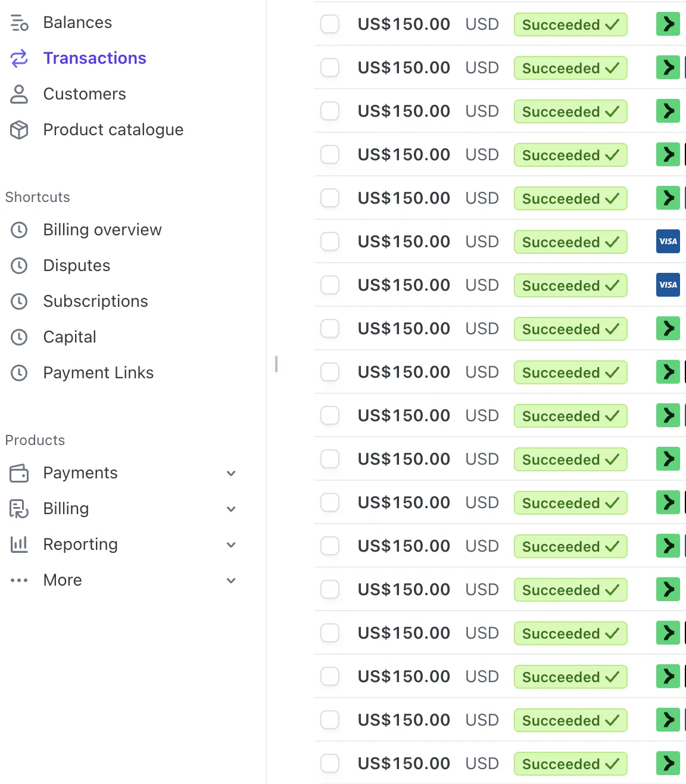Click the Product catalogue box icon
This screenshot has height=784, width=686.
pyautogui.click(x=19, y=130)
